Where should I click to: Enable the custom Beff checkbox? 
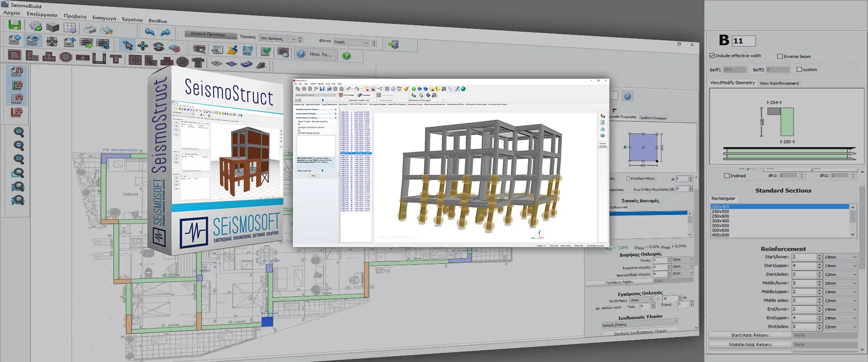coord(799,69)
